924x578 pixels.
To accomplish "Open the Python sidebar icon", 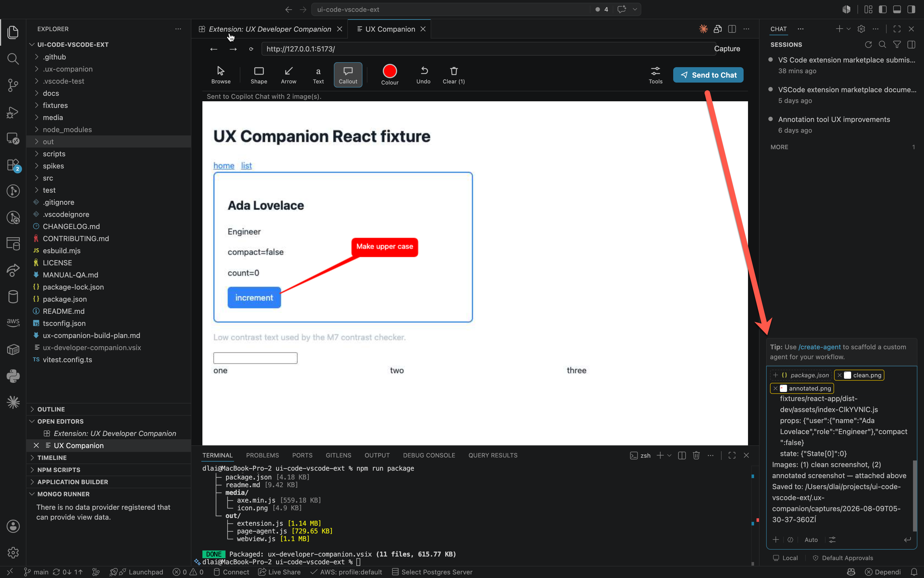I will click(x=13, y=376).
